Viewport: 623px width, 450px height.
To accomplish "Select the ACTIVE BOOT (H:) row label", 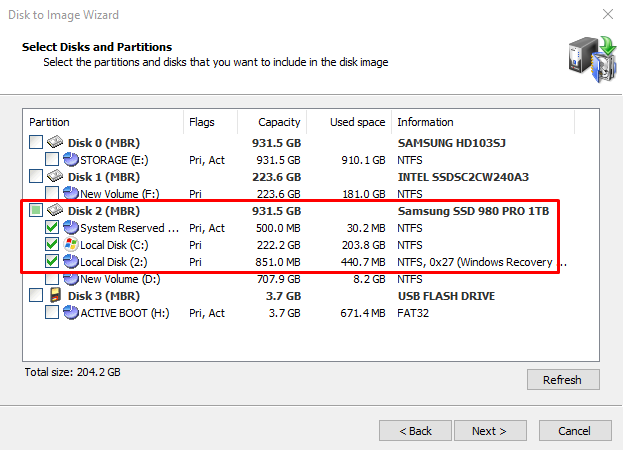I will [125, 313].
